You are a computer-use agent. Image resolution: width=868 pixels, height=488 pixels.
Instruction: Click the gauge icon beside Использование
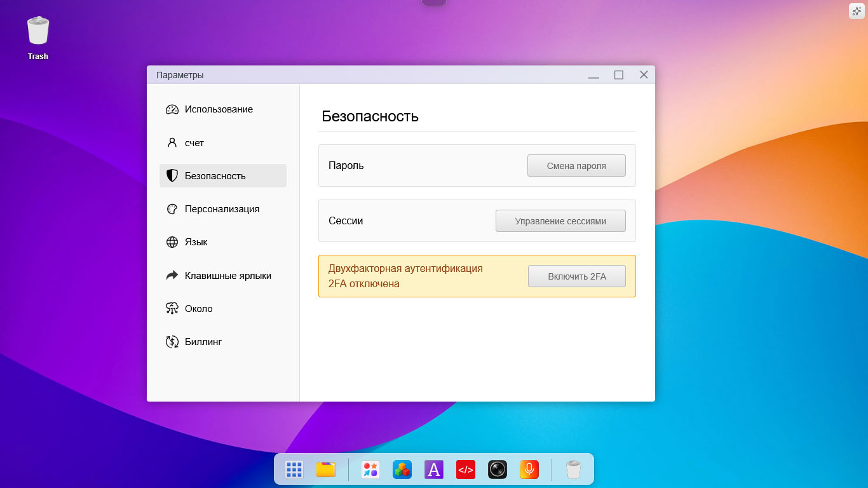coord(172,109)
